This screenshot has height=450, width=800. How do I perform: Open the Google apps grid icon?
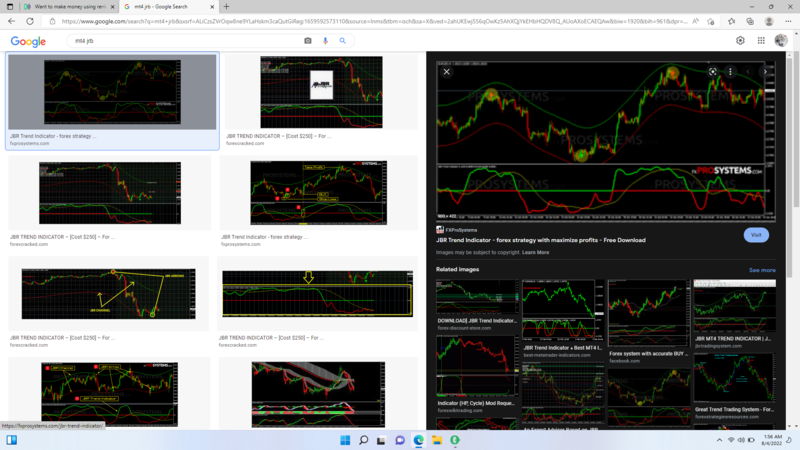(x=761, y=41)
